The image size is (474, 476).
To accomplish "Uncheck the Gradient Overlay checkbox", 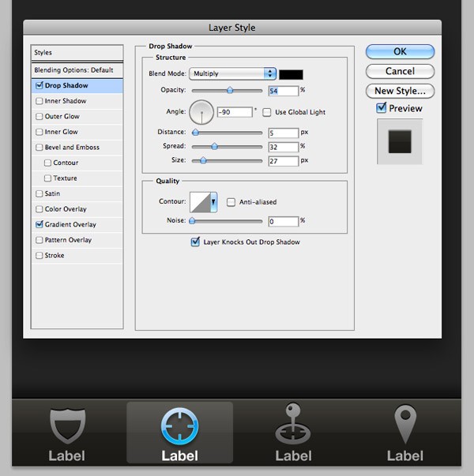I will pyautogui.click(x=39, y=224).
